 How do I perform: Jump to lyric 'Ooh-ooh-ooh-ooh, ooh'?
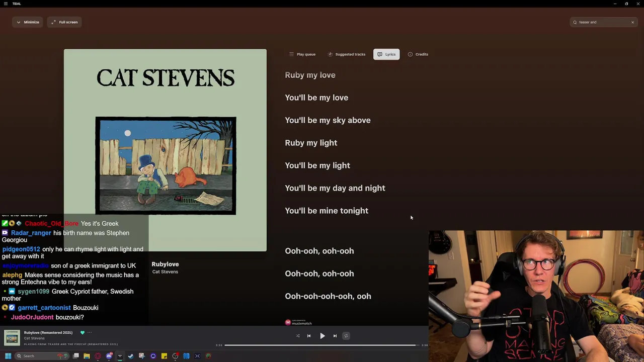pos(328,296)
